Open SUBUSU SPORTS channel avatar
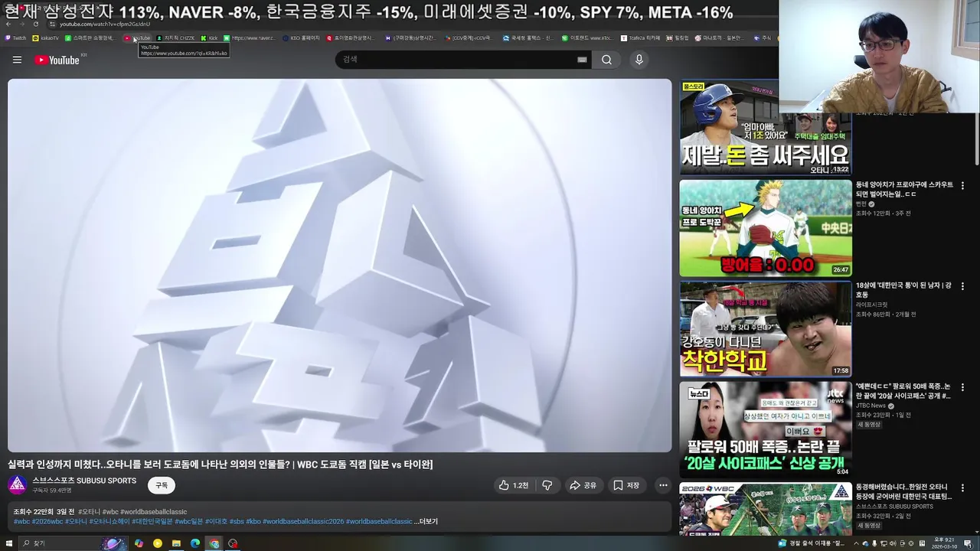Image resolution: width=980 pixels, height=551 pixels. click(x=18, y=484)
